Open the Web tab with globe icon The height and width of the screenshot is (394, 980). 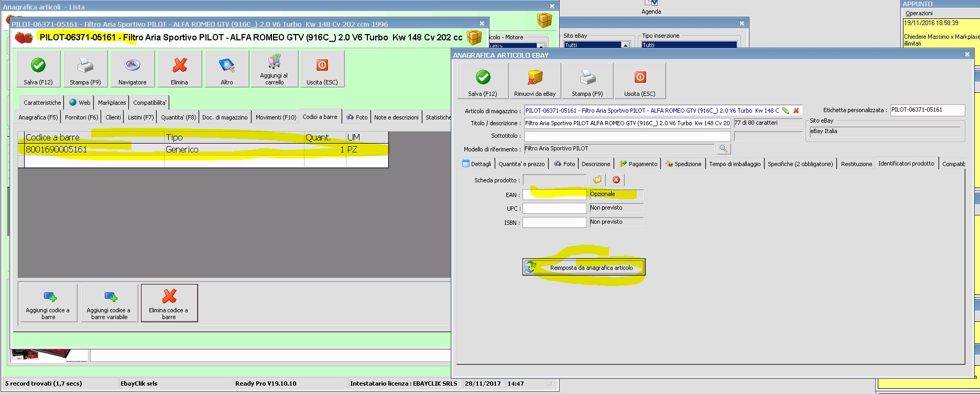(x=80, y=103)
